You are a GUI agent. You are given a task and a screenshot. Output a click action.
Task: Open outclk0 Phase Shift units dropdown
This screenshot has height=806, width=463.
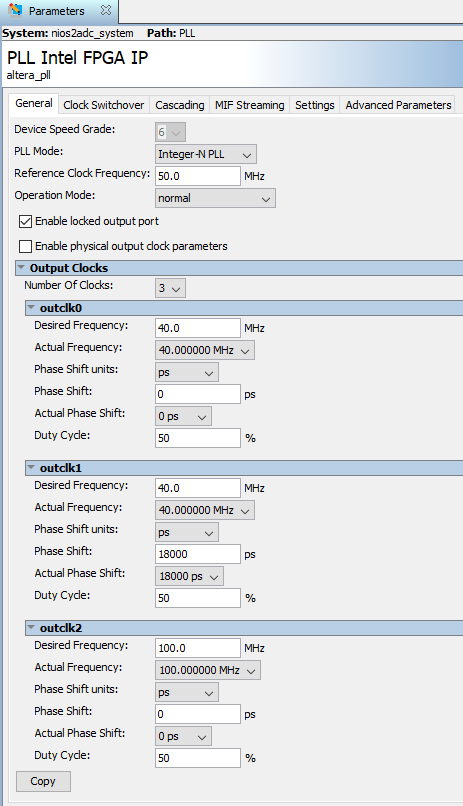187,373
